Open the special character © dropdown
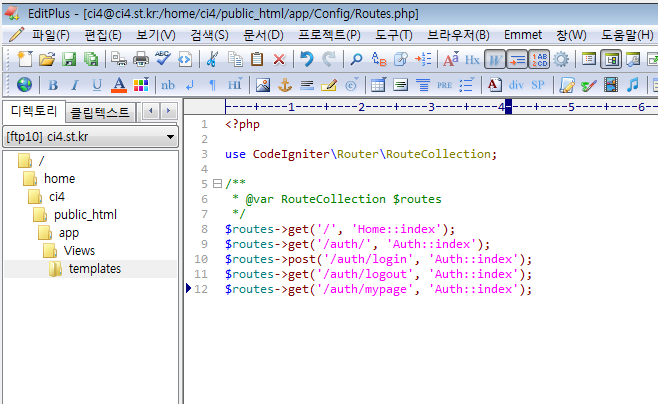 pyautogui.click(x=352, y=85)
